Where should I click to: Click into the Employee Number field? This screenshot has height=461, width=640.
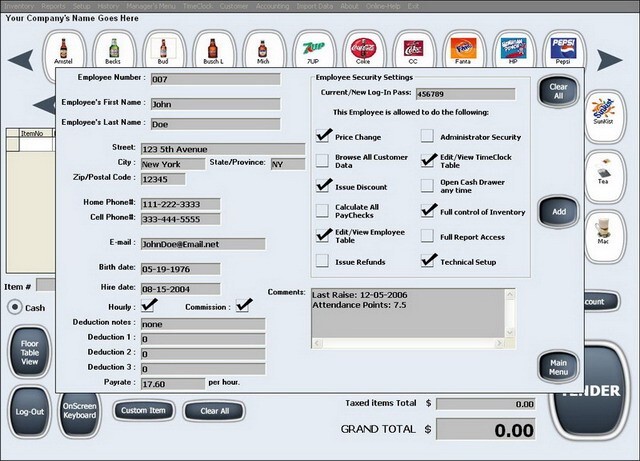[x=216, y=79]
